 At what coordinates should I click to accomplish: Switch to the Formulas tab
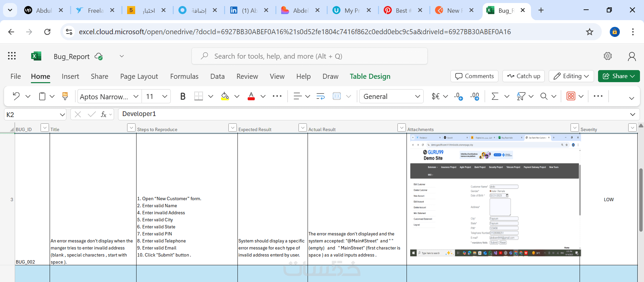[x=184, y=76]
